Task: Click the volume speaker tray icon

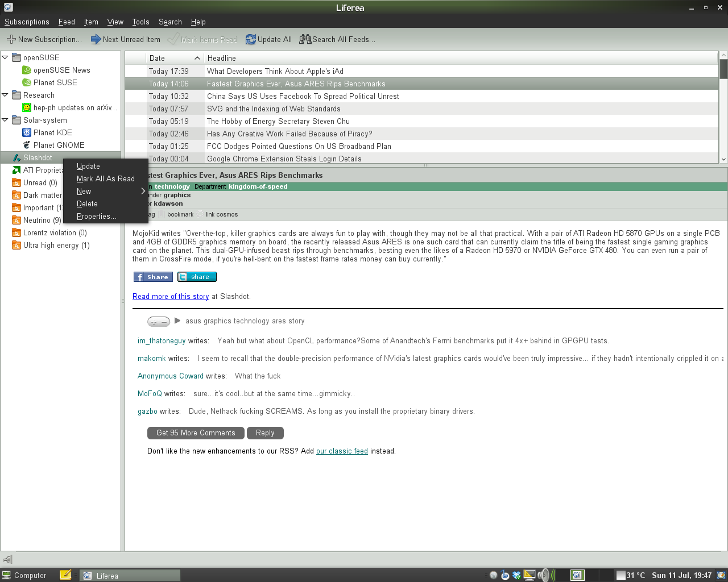Action: 544,575
